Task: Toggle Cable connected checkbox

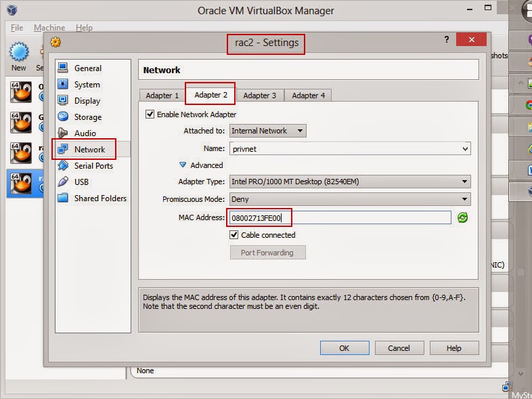Action: (234, 234)
